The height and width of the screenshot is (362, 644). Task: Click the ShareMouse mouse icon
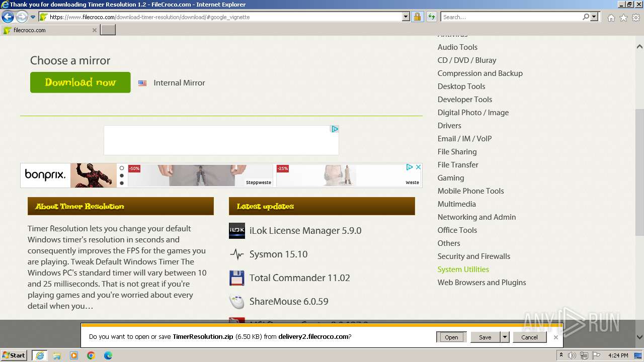pos(237,302)
